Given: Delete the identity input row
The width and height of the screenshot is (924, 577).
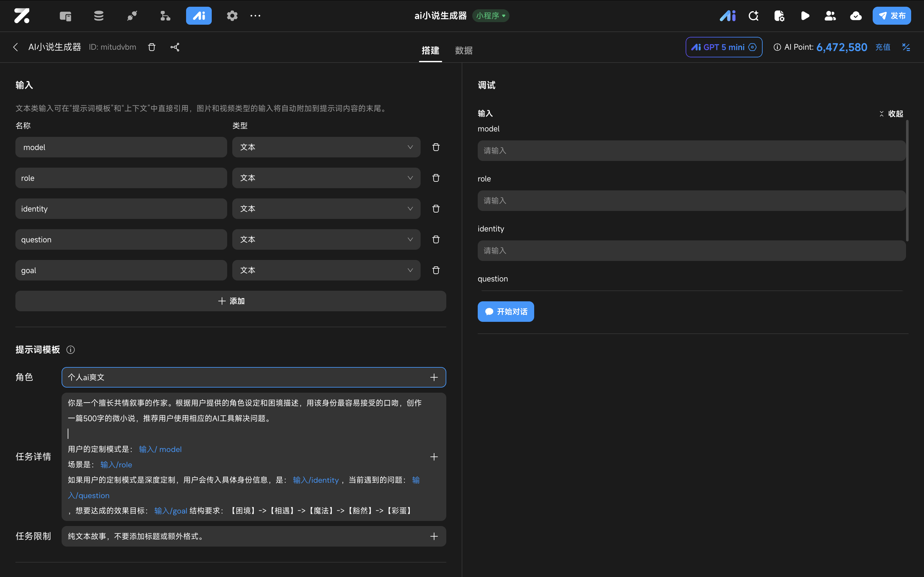Looking at the screenshot, I should click(x=436, y=209).
